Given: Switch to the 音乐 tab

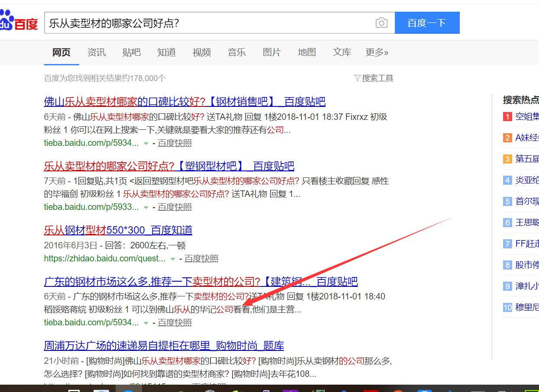Looking at the screenshot, I should click(x=237, y=53).
